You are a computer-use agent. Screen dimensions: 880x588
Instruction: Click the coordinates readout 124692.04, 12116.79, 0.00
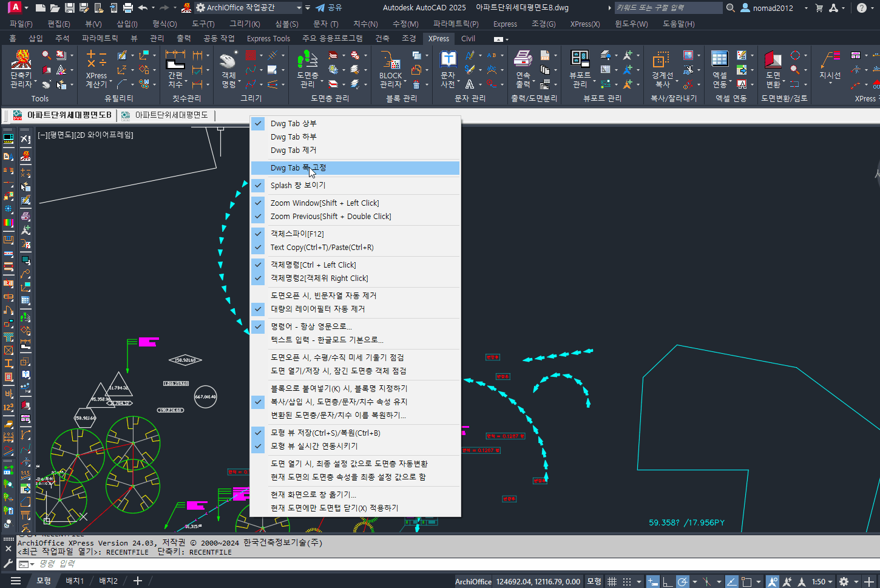click(x=538, y=581)
